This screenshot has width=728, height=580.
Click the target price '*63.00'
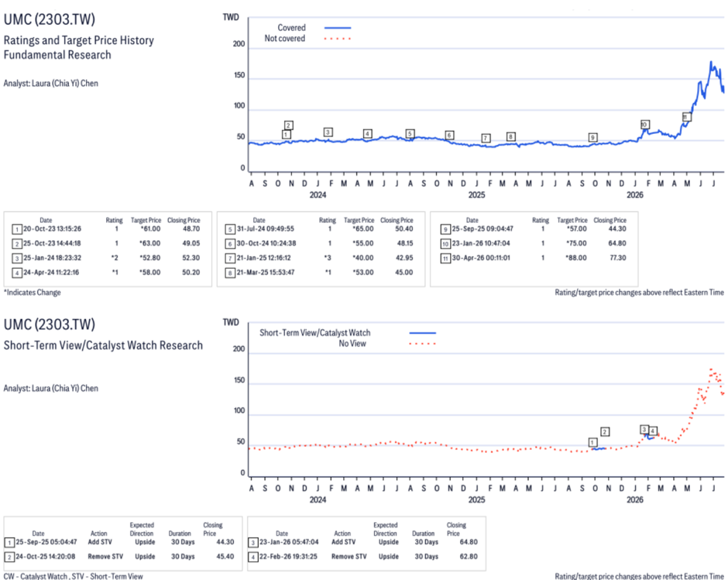150,243
